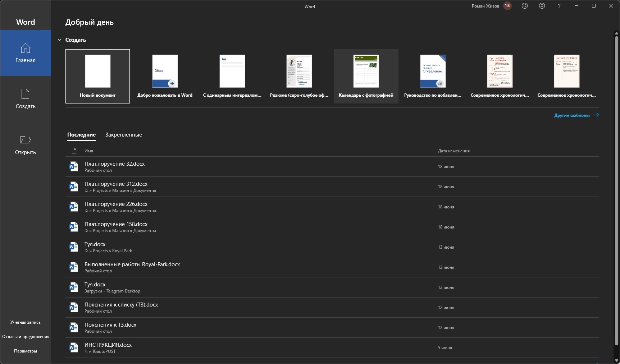Viewport: 620px width, 364px height.
Task: Choose the Календарь с фотографией template
Action: tap(366, 76)
